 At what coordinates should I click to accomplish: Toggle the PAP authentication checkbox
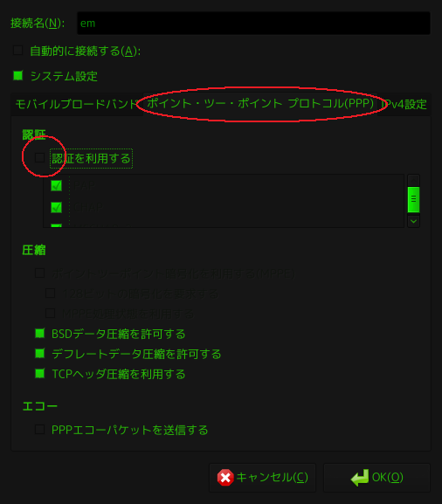coord(56,185)
